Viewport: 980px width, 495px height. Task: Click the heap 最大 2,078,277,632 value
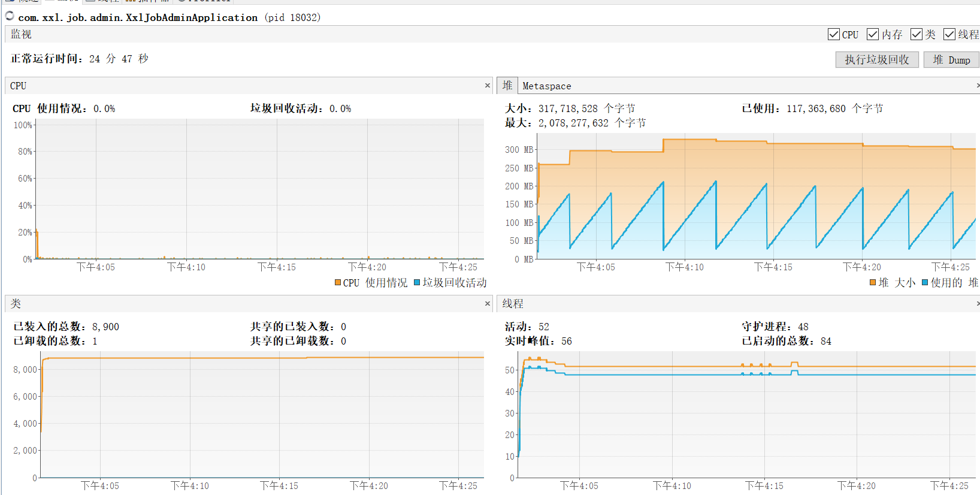pyautogui.click(x=573, y=123)
